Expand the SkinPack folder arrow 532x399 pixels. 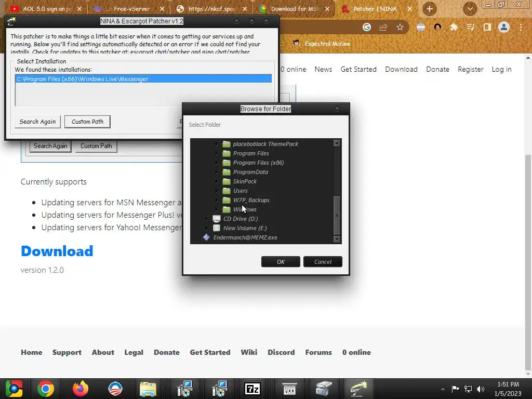pyautogui.click(x=216, y=181)
